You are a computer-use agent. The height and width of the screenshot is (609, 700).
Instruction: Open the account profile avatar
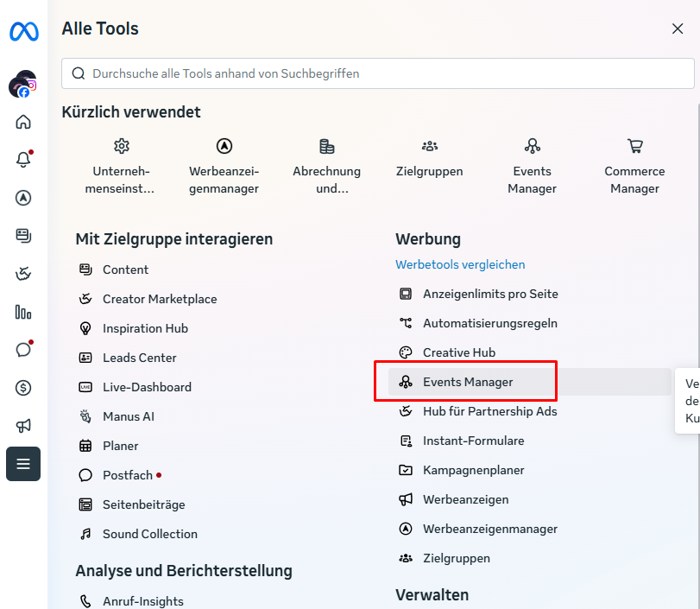[x=22, y=84]
